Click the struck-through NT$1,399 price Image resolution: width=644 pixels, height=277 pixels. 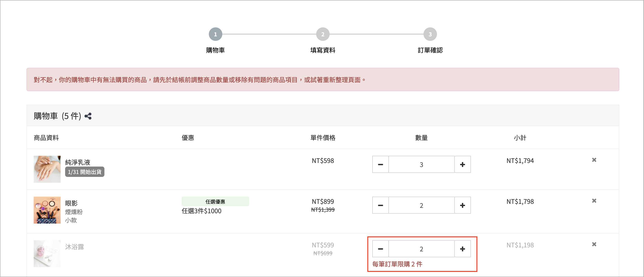coord(322,210)
